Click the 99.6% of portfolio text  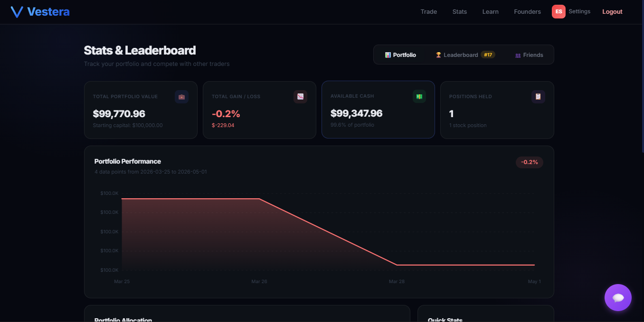click(352, 125)
